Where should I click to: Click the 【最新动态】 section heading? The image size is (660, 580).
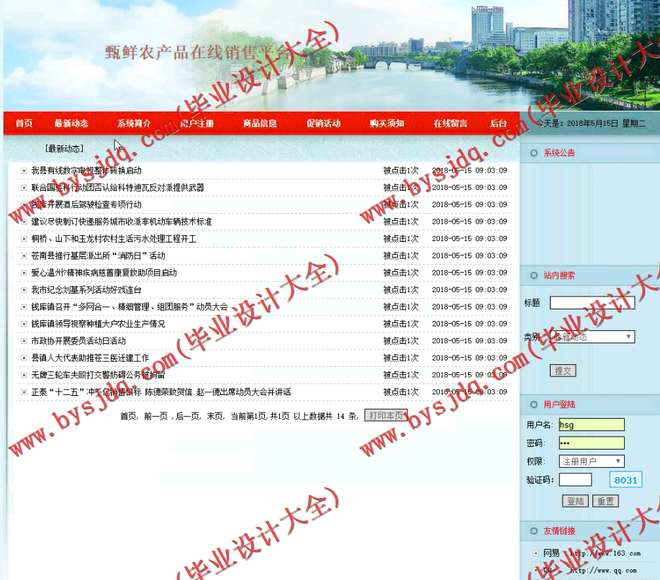coord(64,149)
